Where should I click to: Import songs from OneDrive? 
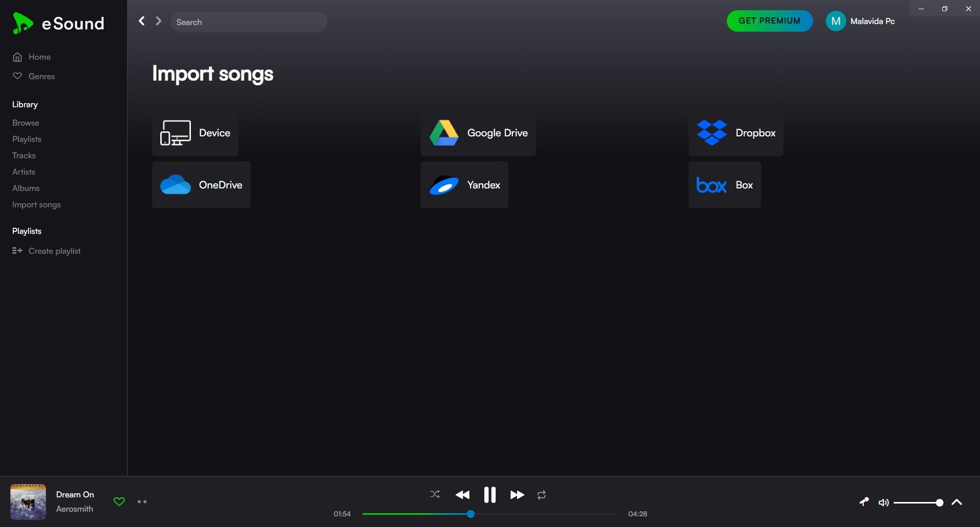point(201,185)
